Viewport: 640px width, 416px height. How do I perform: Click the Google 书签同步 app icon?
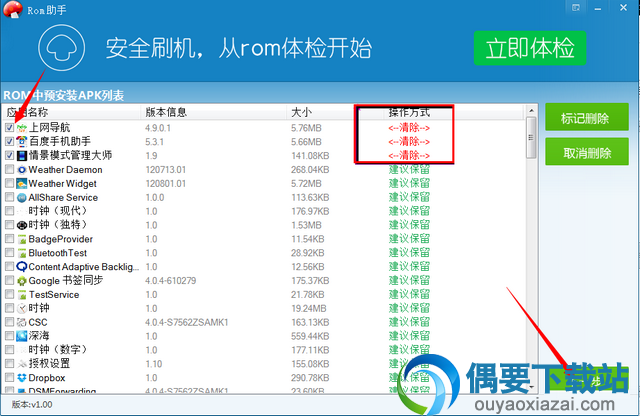[22, 281]
